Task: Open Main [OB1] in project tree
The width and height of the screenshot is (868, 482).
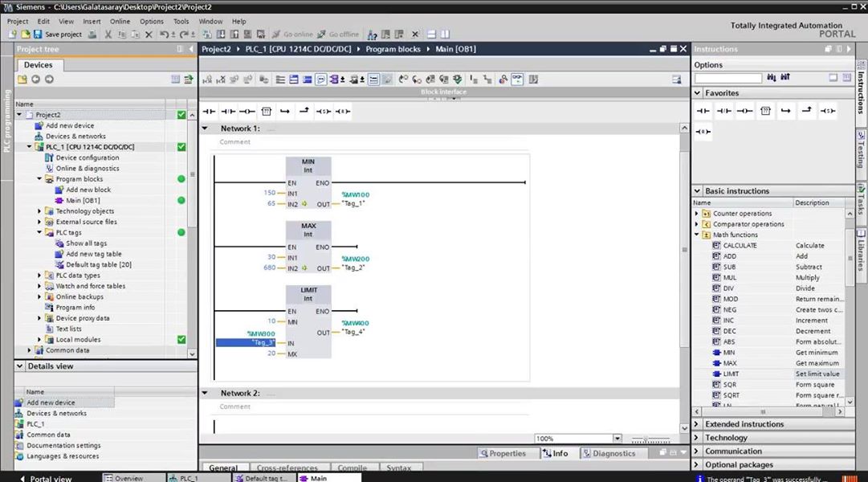Action: tap(83, 200)
